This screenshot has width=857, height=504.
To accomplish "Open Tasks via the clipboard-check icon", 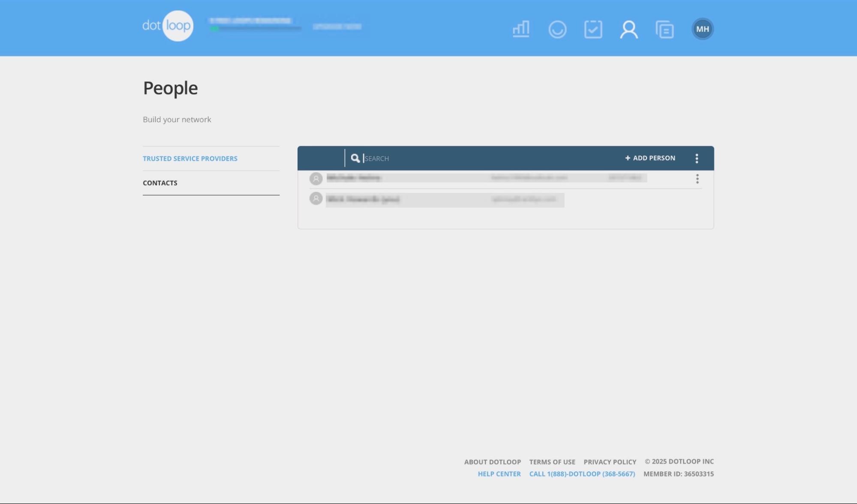I will tap(593, 29).
